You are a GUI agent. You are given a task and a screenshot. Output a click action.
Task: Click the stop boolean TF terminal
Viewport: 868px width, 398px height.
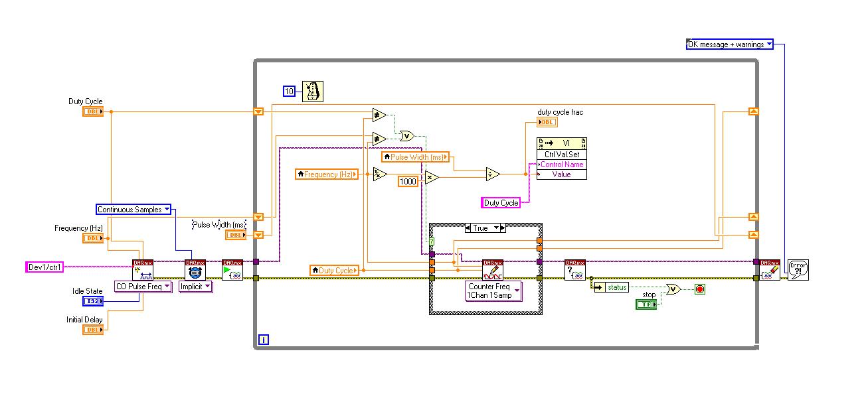click(x=646, y=304)
